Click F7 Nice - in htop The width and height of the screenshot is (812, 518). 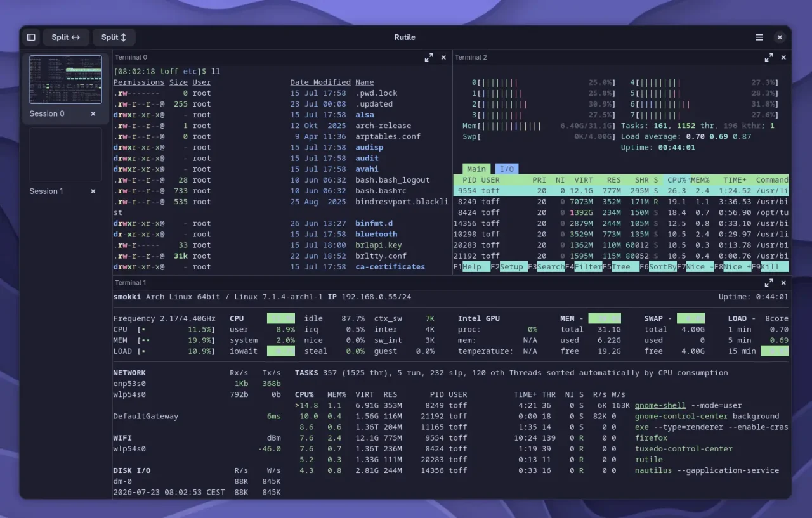(x=696, y=267)
